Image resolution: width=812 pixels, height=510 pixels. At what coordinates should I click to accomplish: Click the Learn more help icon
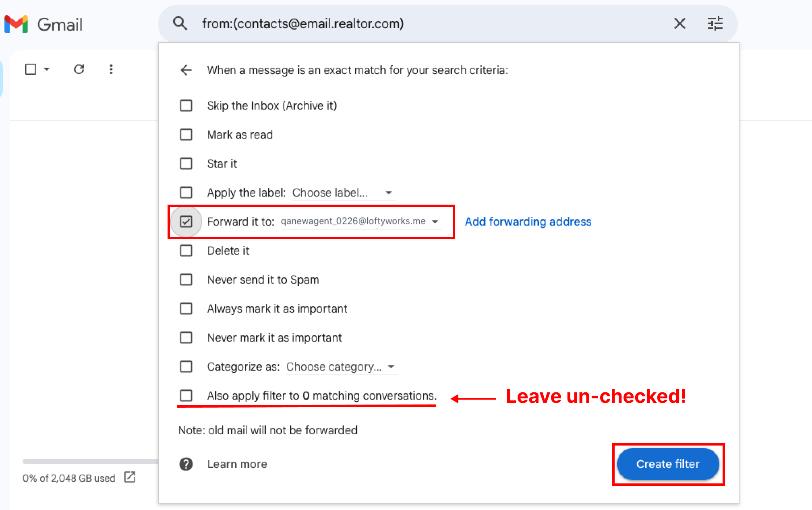click(x=186, y=464)
